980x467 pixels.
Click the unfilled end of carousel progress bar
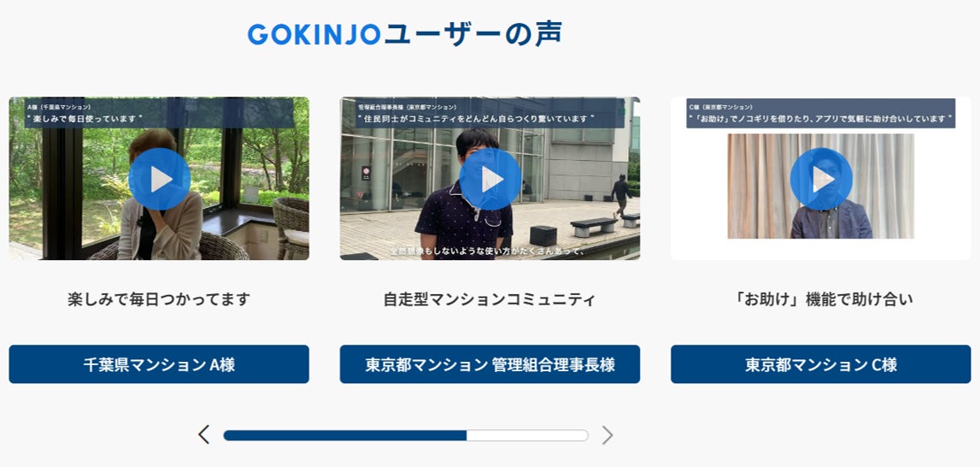[x=527, y=435]
